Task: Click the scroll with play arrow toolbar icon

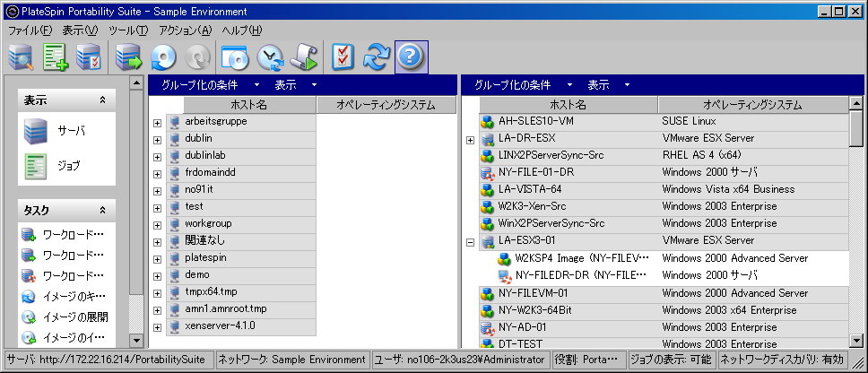Action: (304, 57)
